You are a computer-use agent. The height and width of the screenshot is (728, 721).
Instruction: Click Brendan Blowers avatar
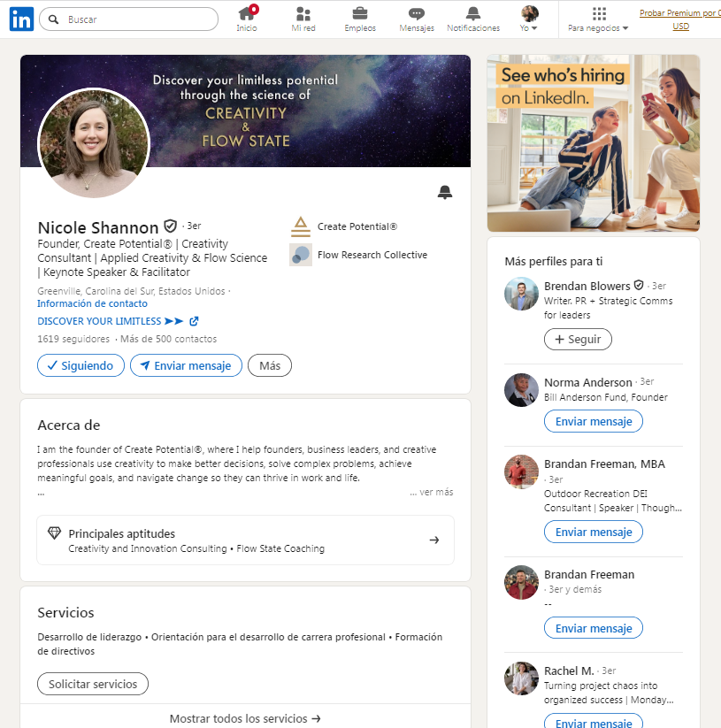tap(521, 294)
